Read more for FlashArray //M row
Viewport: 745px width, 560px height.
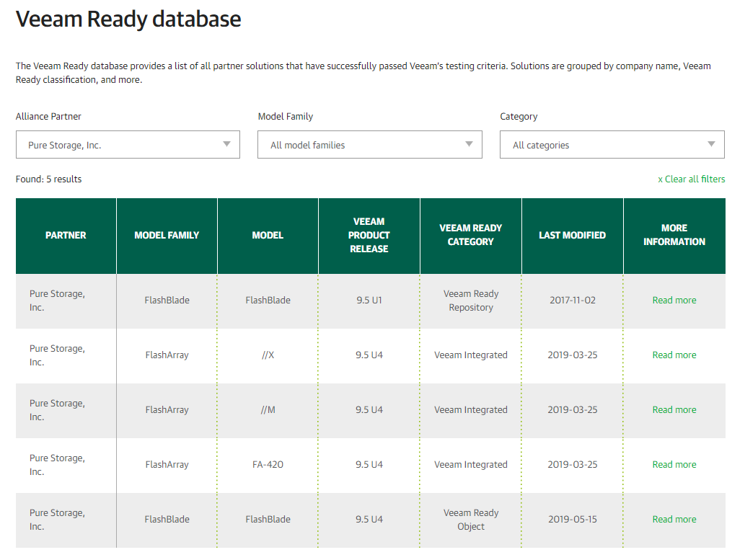[674, 409]
